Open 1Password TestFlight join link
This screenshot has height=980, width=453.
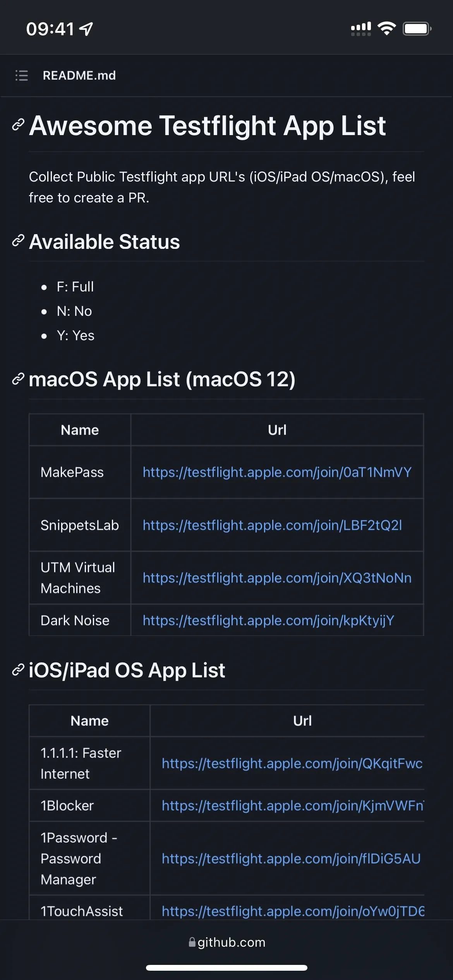pyautogui.click(x=291, y=858)
